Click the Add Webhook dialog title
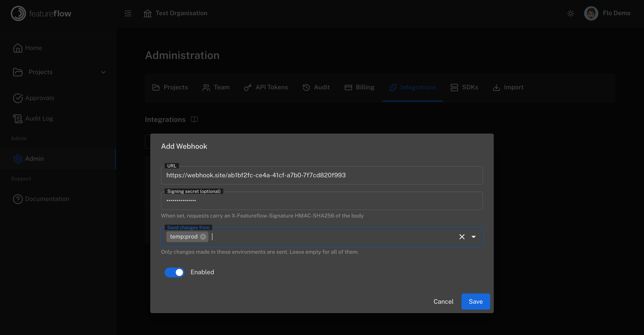 184,146
